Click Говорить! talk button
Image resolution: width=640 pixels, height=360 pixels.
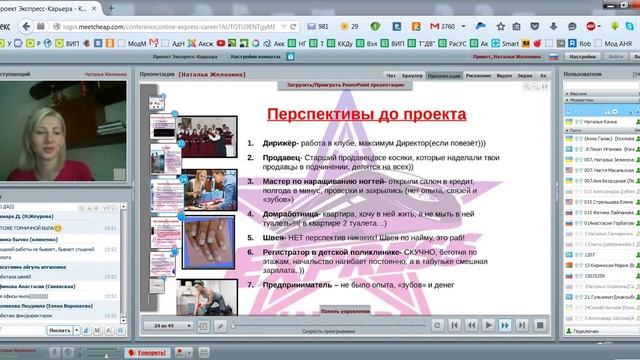point(147,352)
